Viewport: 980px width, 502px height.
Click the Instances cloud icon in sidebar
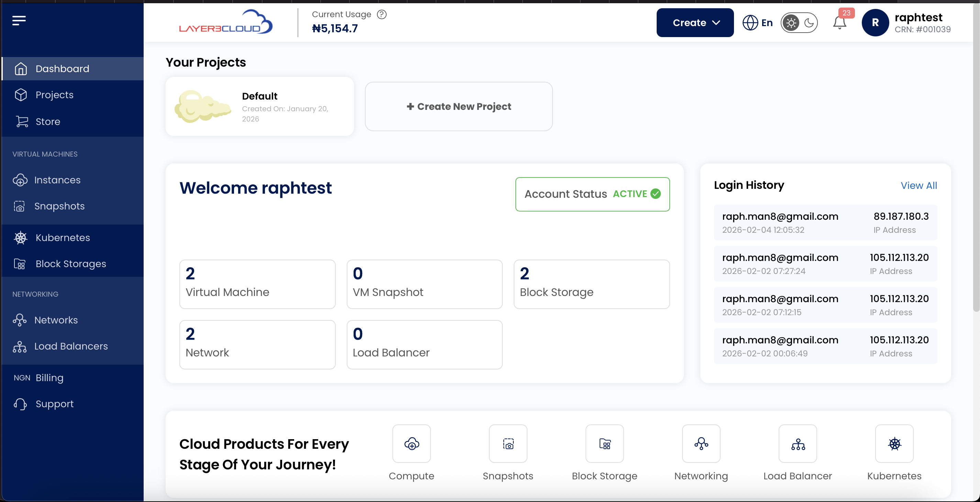coord(20,180)
